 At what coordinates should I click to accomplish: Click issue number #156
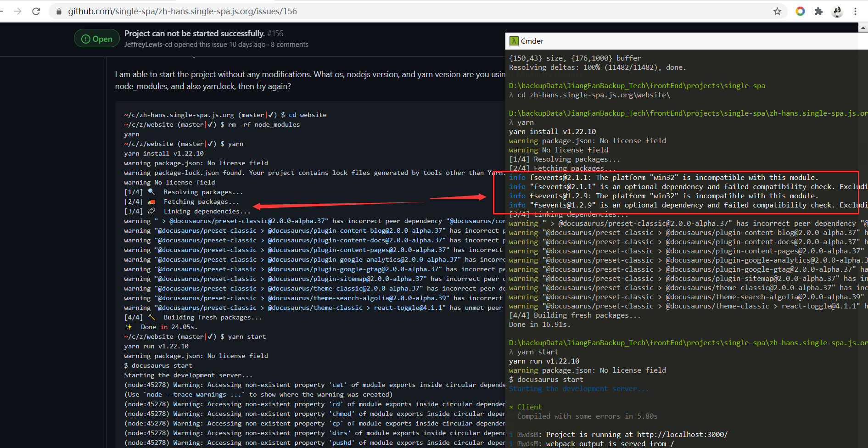coord(275,33)
